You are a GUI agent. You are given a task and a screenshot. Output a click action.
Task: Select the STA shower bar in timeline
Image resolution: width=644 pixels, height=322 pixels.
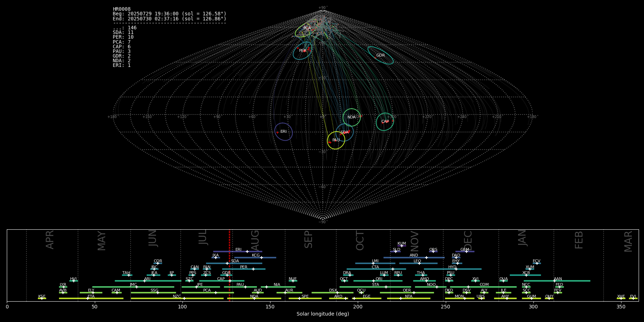tap(375, 287)
